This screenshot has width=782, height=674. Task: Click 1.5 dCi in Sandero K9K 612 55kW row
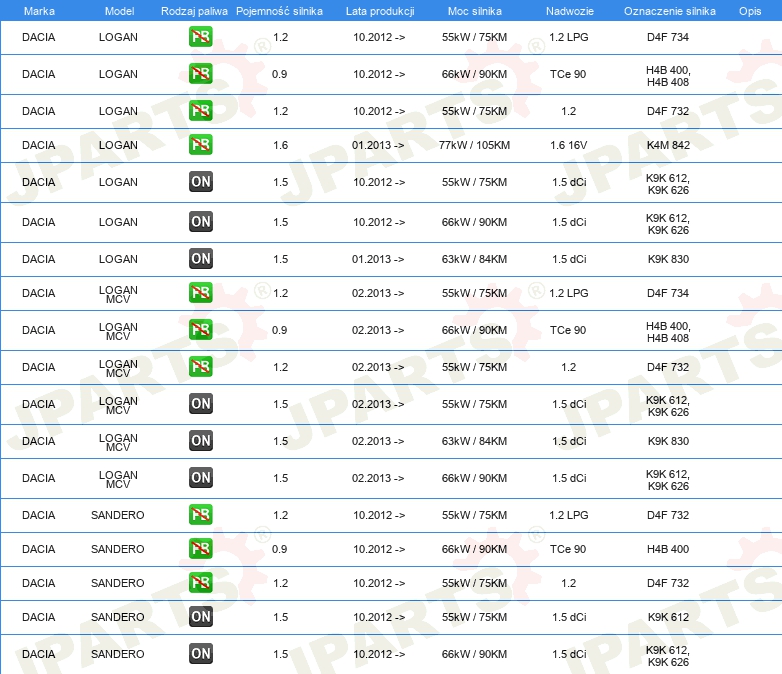(569, 617)
